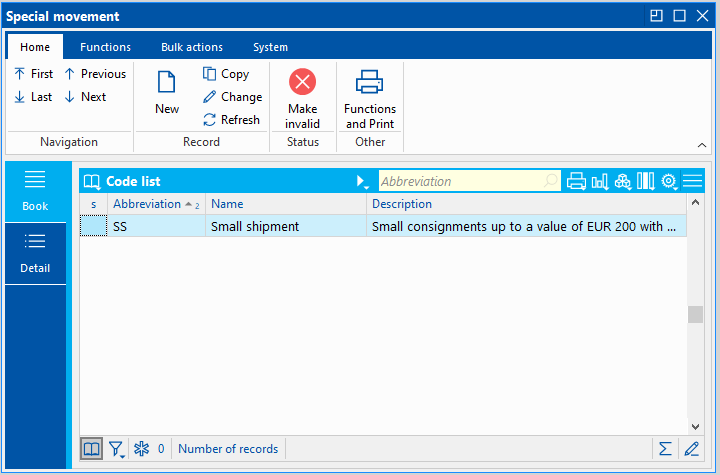Click the Copy button
Viewport: 720px width, 475px height.
[226, 74]
